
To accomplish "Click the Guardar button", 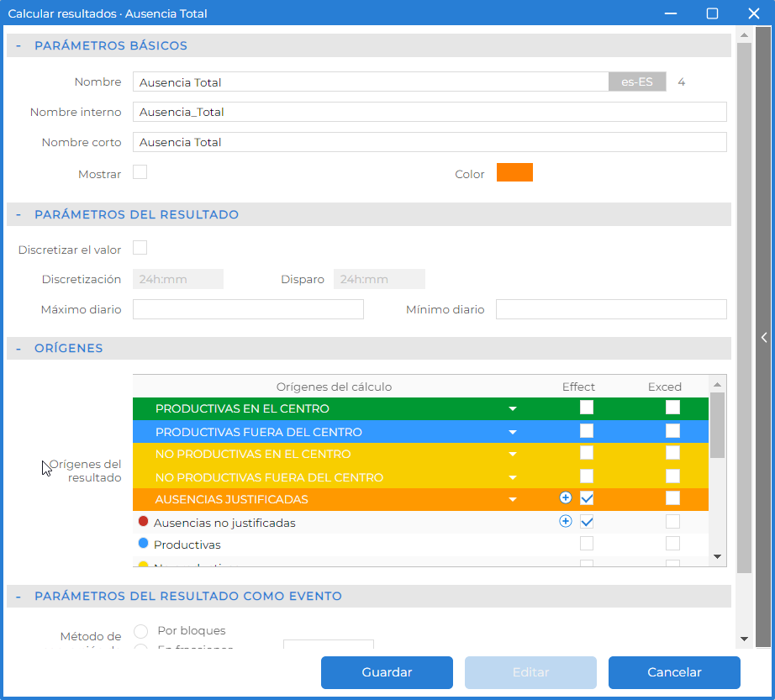I will (x=387, y=672).
